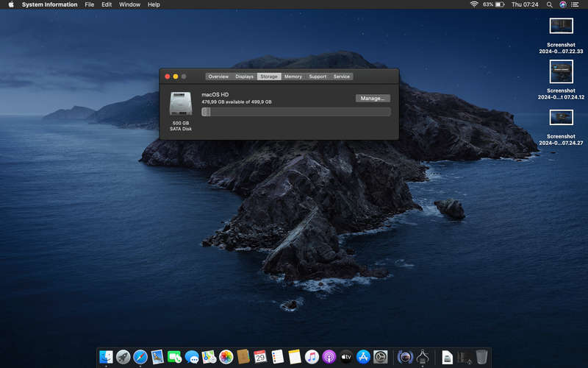Open the Apple menu
The image size is (588, 368).
11,4
